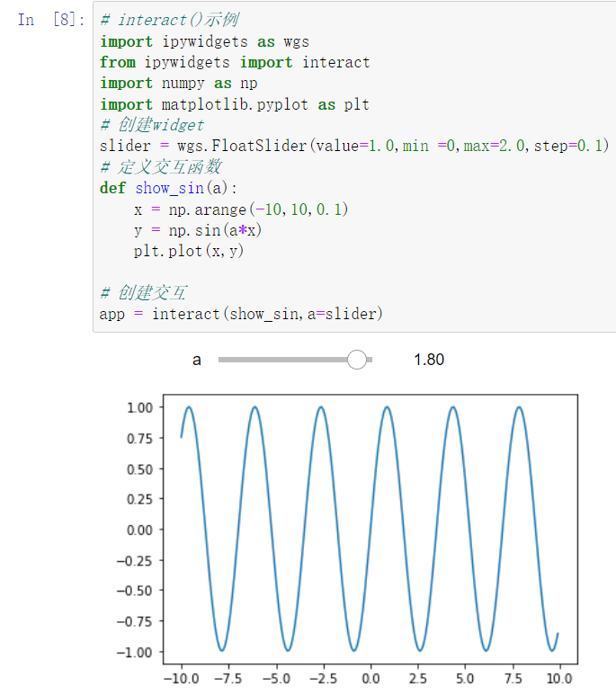This screenshot has width=616, height=695.
Task: Click the comment '# 创建交互'
Action: [x=143, y=292]
